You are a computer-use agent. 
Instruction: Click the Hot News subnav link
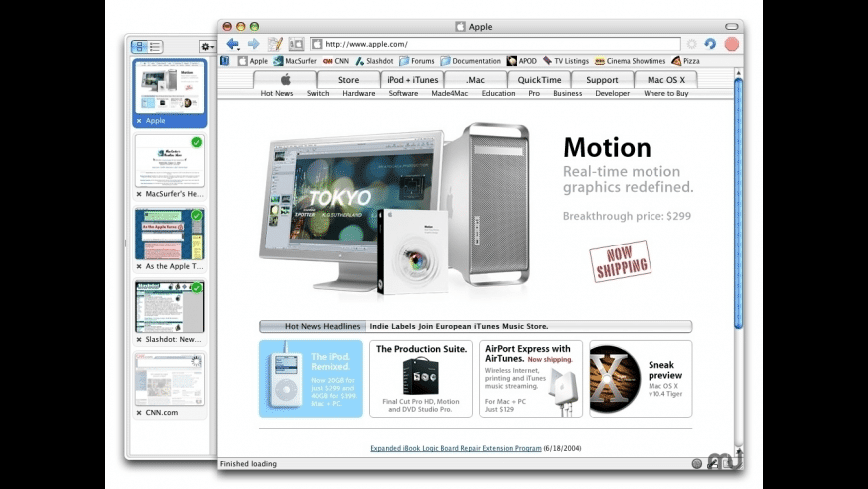coord(277,93)
